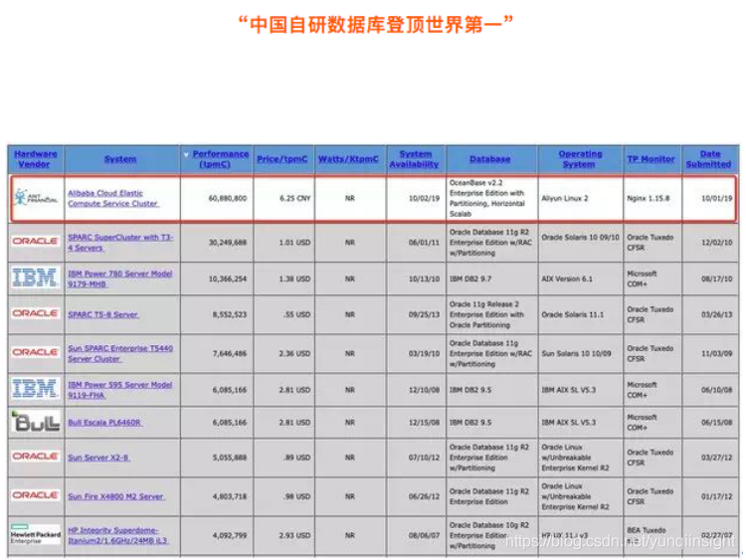The height and width of the screenshot is (560, 746).
Task: Open Sun Fire X4800 M2 Server link
Action: (x=116, y=496)
